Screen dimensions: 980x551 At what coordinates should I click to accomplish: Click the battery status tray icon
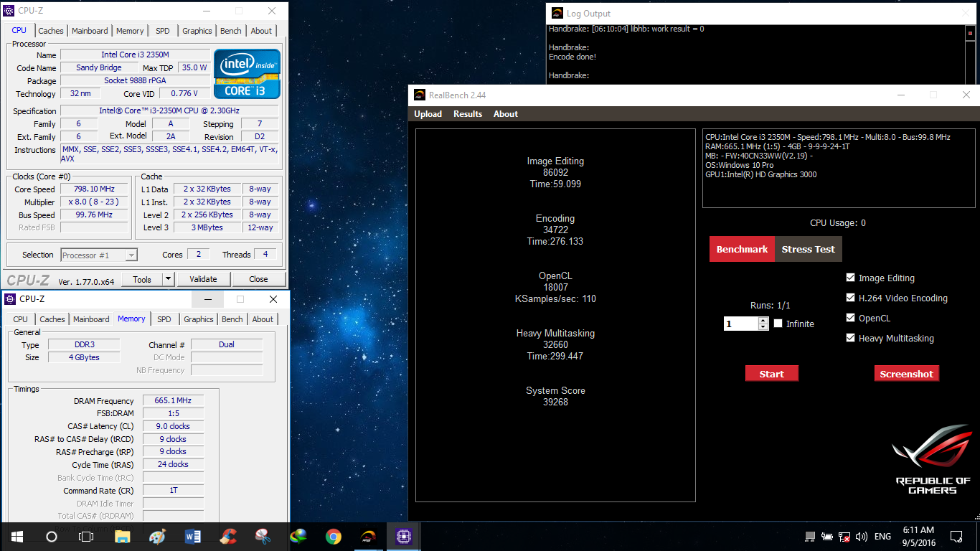point(827,537)
